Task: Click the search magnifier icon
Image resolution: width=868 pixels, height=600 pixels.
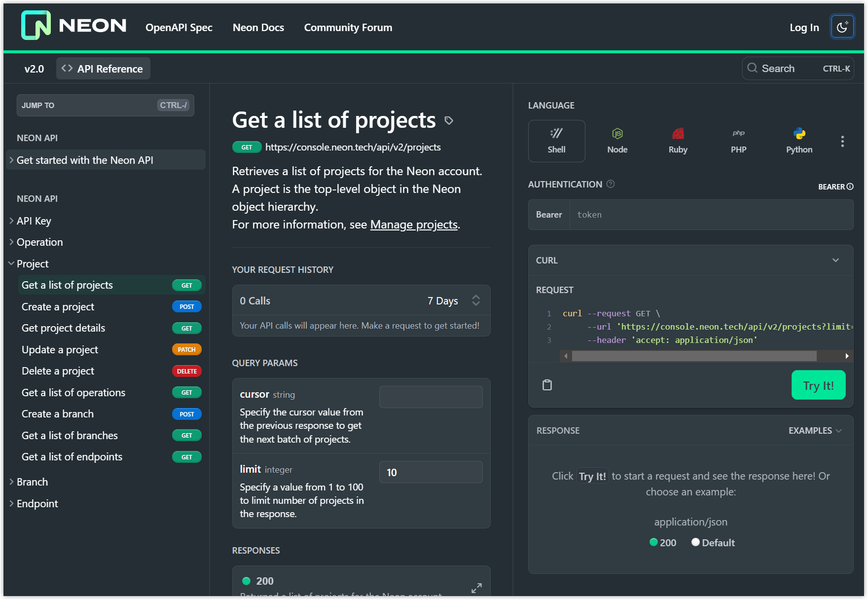Action: coord(752,68)
